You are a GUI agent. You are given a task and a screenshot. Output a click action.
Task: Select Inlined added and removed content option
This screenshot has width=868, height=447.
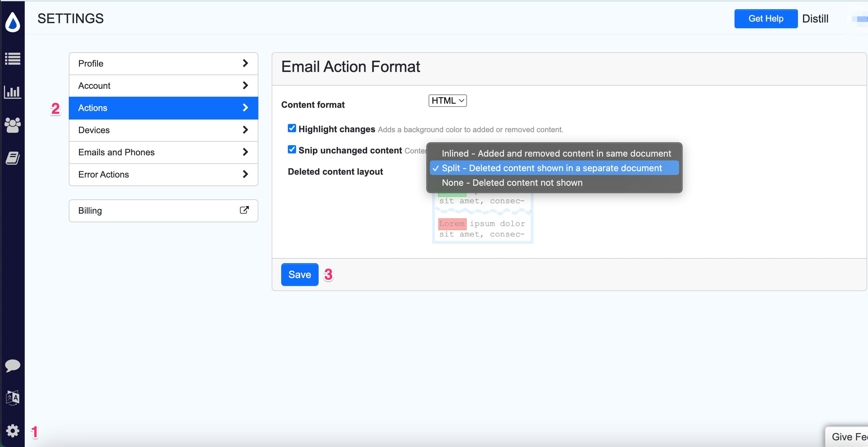click(555, 153)
